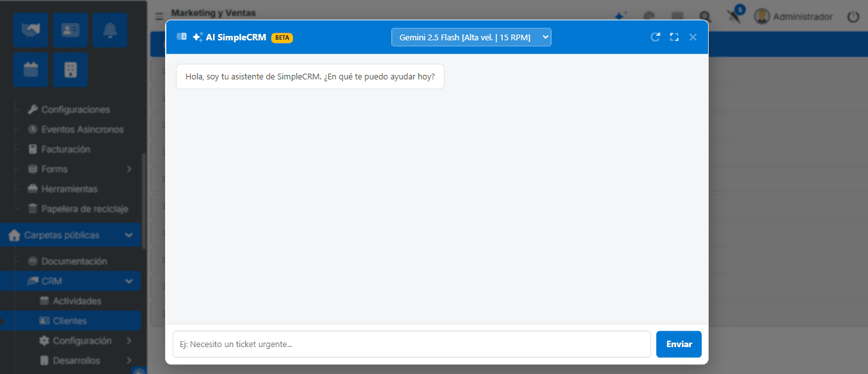Open Eventos Asincronos in the sidebar
This screenshot has width=868, height=374.
coord(83,129)
